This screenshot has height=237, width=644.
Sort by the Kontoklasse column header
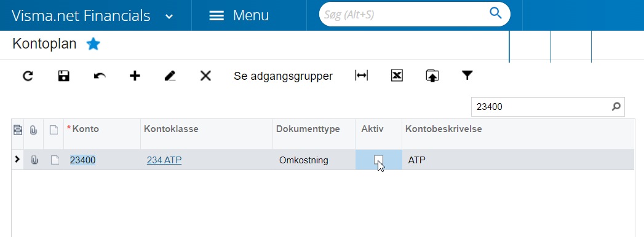[x=171, y=129]
